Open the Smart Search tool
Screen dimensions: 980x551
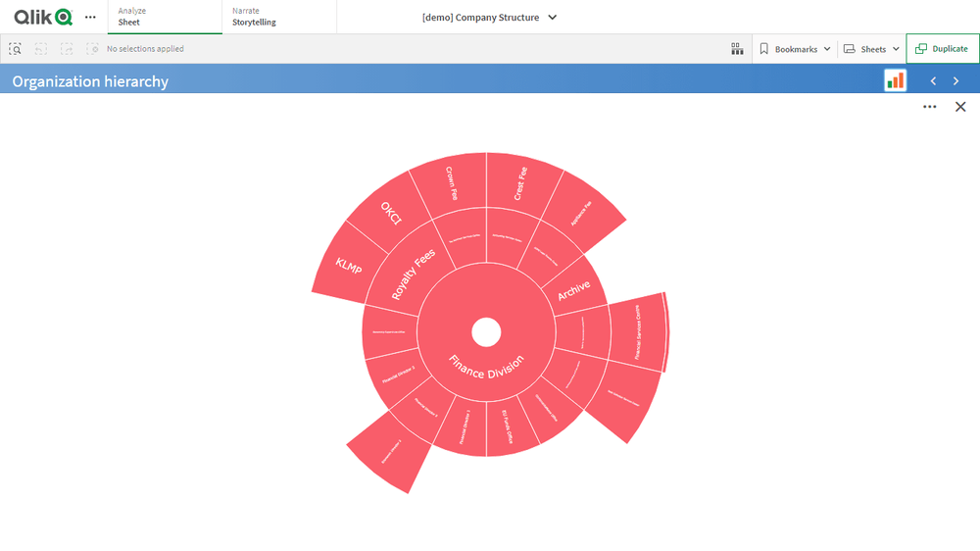(16, 49)
